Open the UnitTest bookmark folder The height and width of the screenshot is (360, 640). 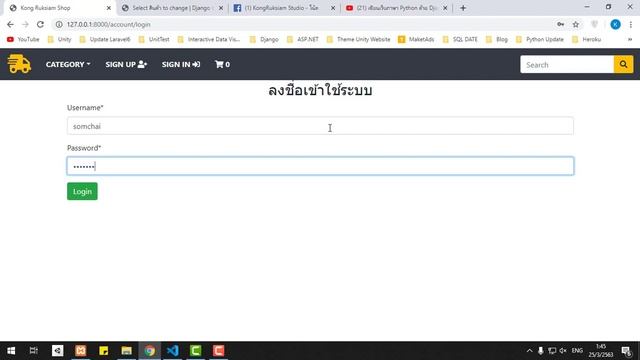pyautogui.click(x=154, y=40)
